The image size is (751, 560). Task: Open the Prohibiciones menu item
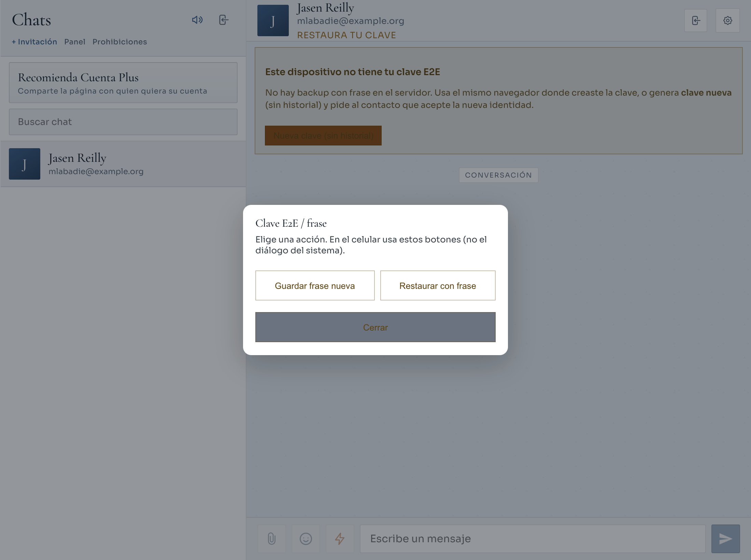(x=120, y=42)
